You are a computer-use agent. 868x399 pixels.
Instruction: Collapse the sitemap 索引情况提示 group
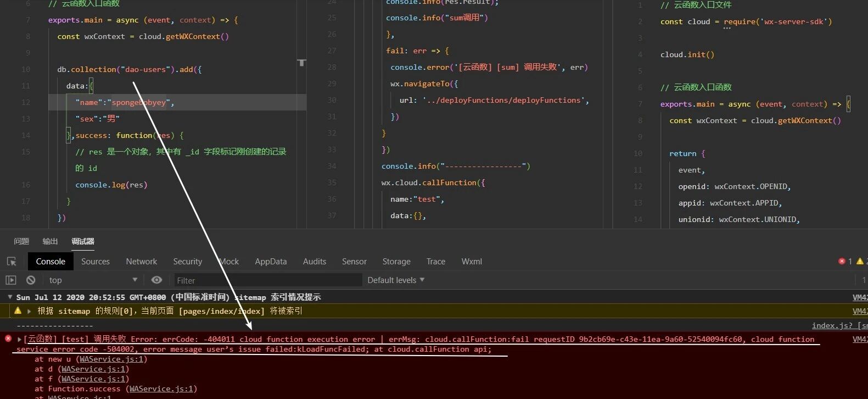9,297
